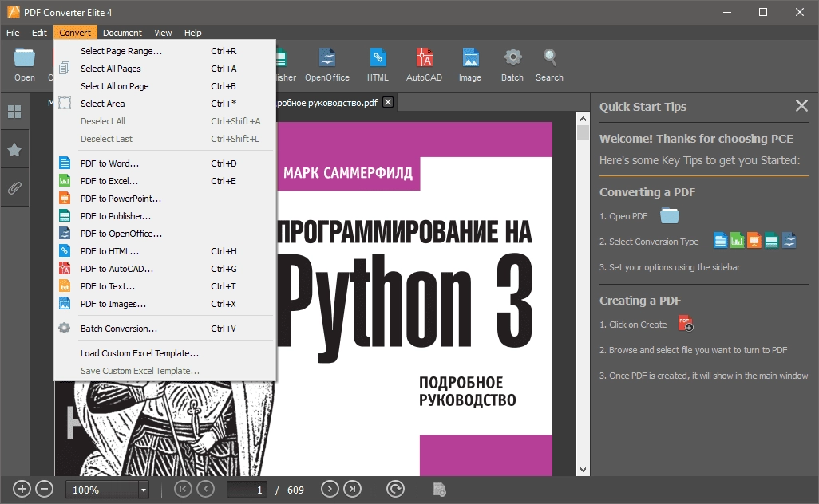
Task: Open the File menu
Action: (13, 33)
